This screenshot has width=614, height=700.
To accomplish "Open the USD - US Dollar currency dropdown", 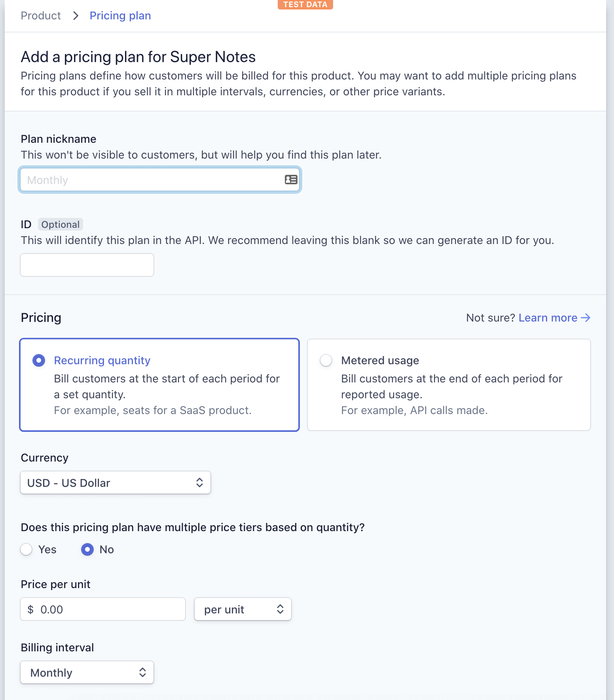I will coord(116,482).
